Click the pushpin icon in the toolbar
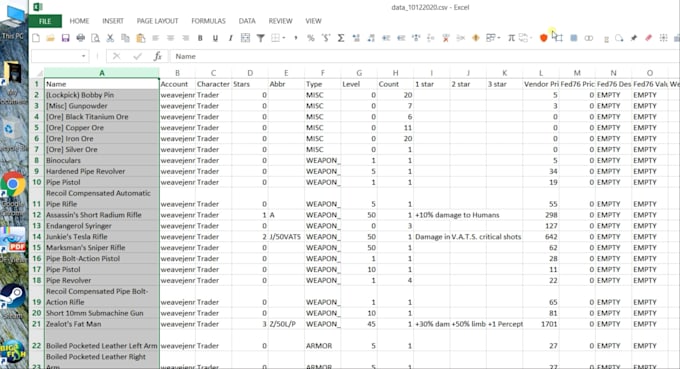 (x=634, y=38)
